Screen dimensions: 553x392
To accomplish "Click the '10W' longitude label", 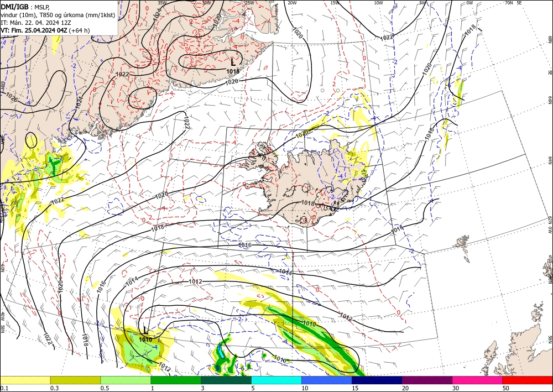I will click(378, 3).
